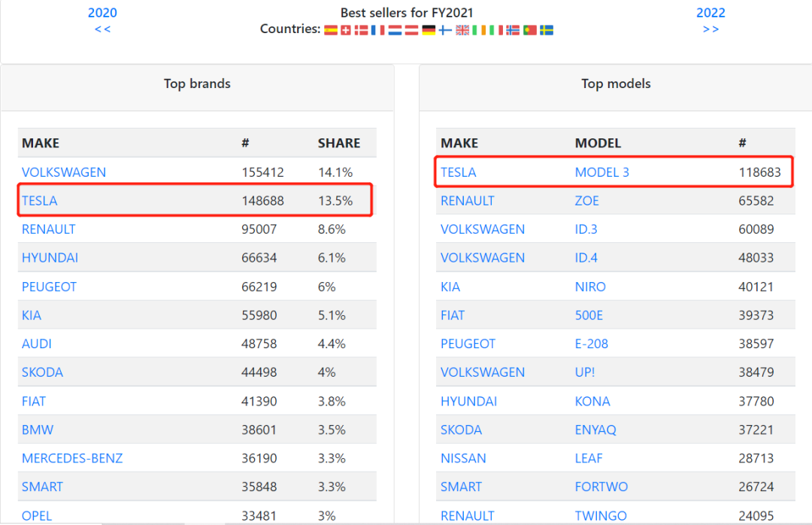812x525 pixels.
Task: Open the FORTWO model link
Action: click(601, 487)
